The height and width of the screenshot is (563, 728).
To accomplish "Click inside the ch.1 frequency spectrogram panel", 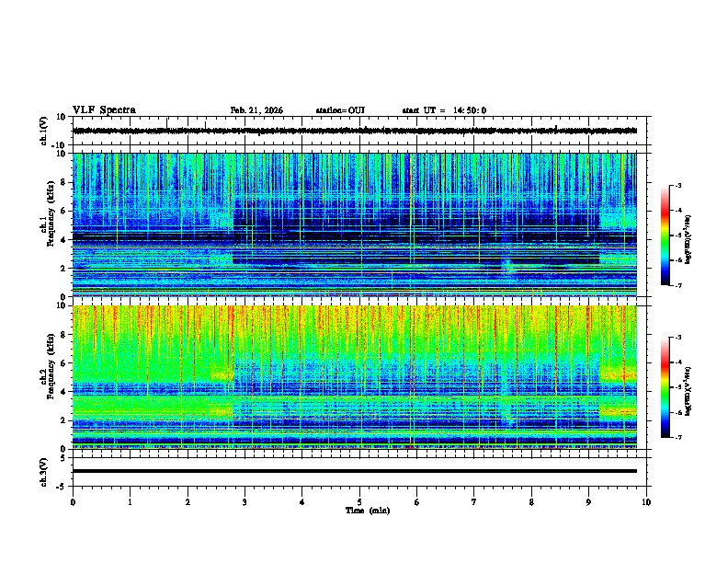I will coord(355,224).
